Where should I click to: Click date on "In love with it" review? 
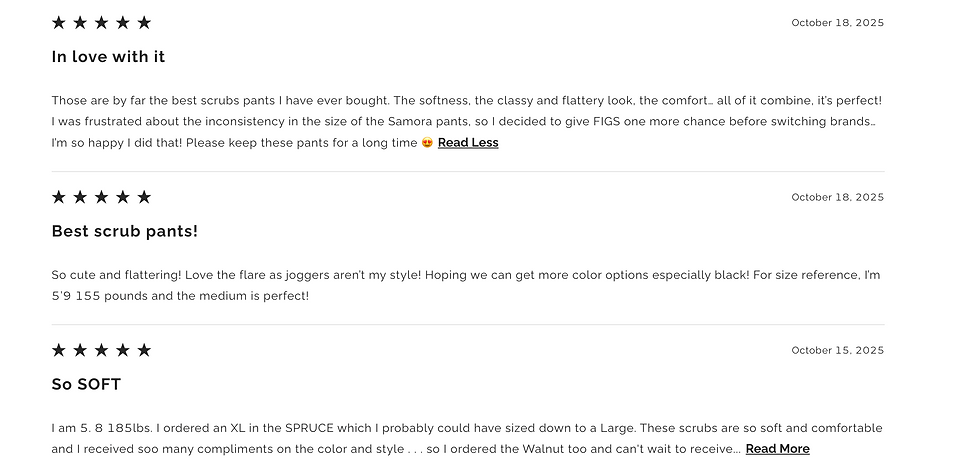click(837, 22)
